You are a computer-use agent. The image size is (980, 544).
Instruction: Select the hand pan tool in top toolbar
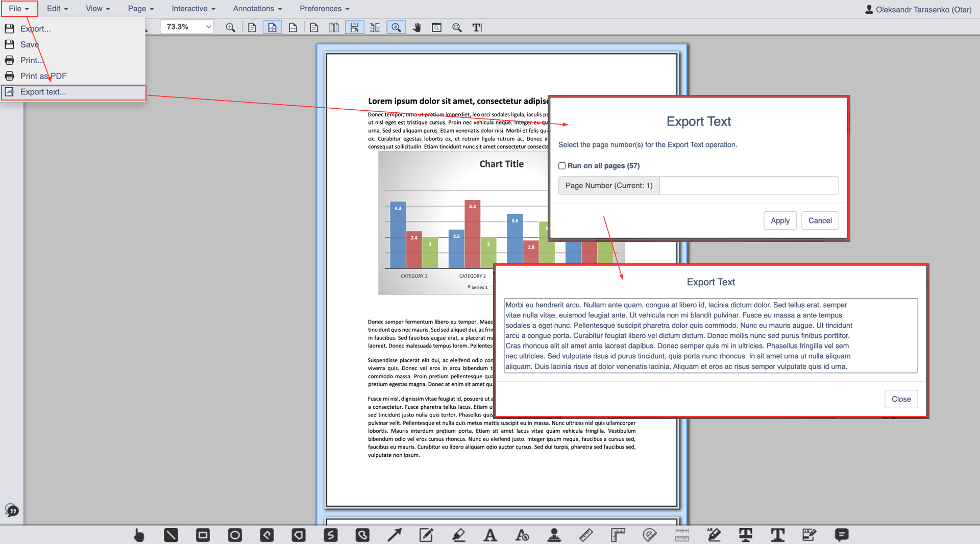417,28
